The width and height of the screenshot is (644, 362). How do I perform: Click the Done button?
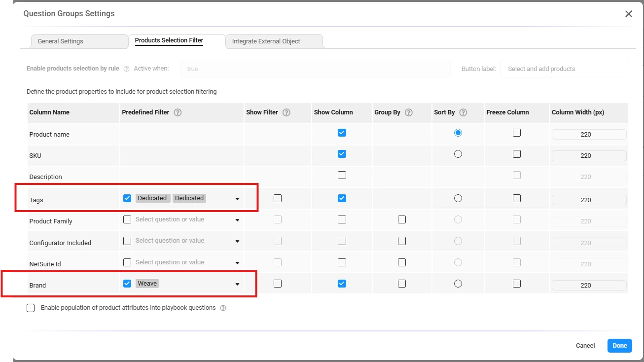click(x=619, y=346)
